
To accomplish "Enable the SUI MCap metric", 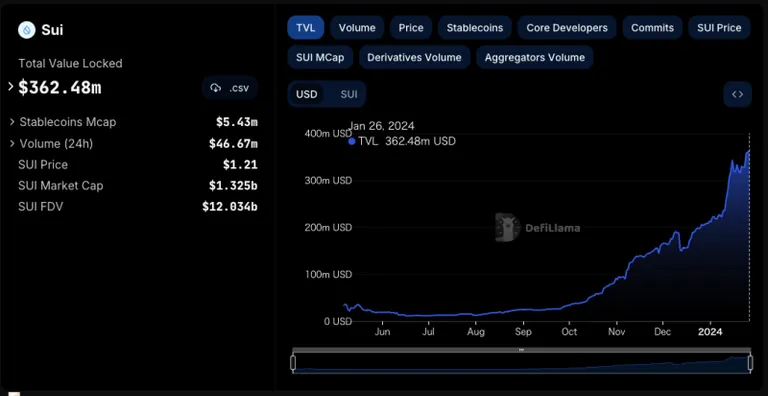I will click(x=320, y=57).
